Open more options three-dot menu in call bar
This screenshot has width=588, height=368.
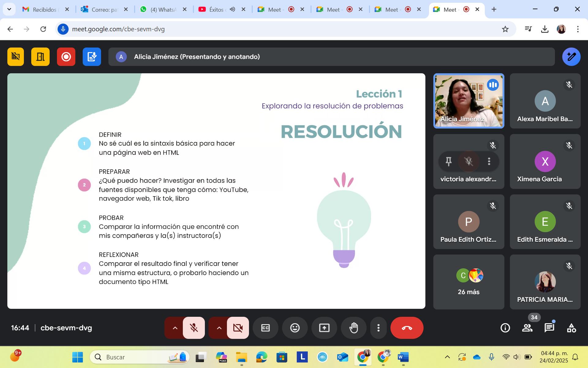[379, 328]
